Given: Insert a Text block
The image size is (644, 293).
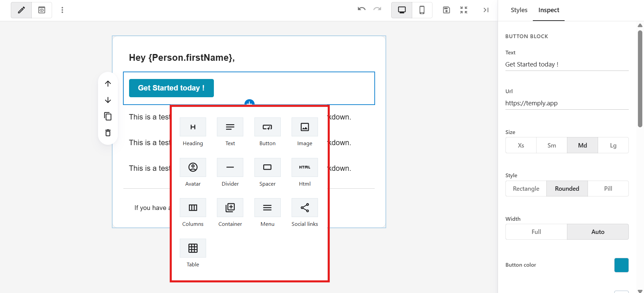Looking at the screenshot, I should point(230,132).
